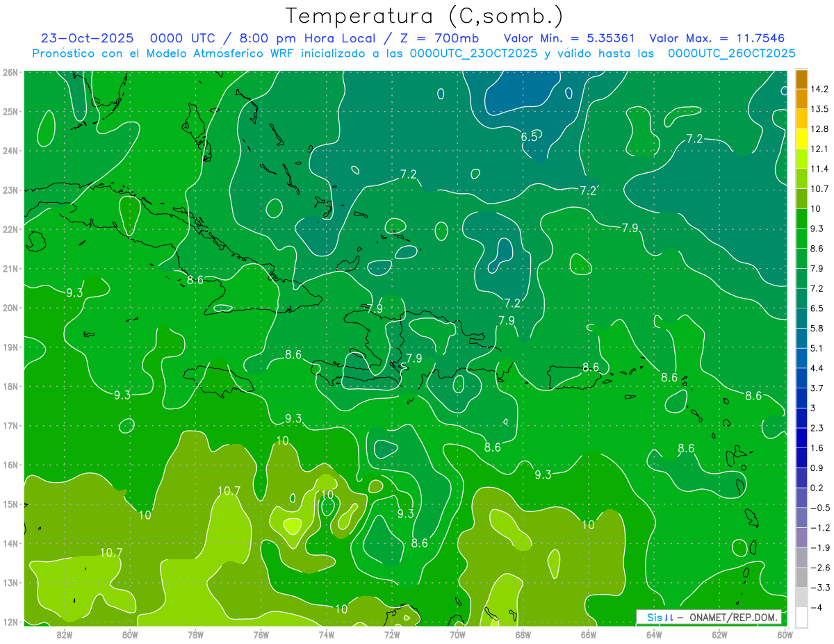
Task: Click the '13.5' legend label
Action: (x=819, y=109)
